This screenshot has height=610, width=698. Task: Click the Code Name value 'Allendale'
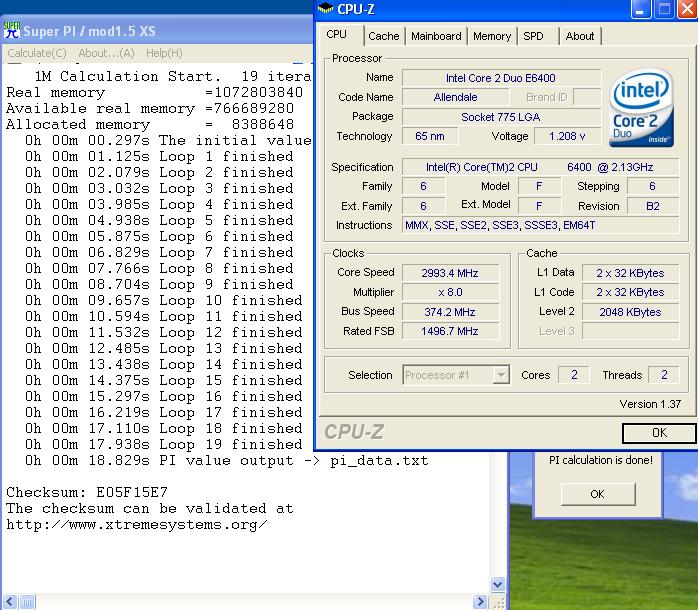pyautogui.click(x=455, y=97)
